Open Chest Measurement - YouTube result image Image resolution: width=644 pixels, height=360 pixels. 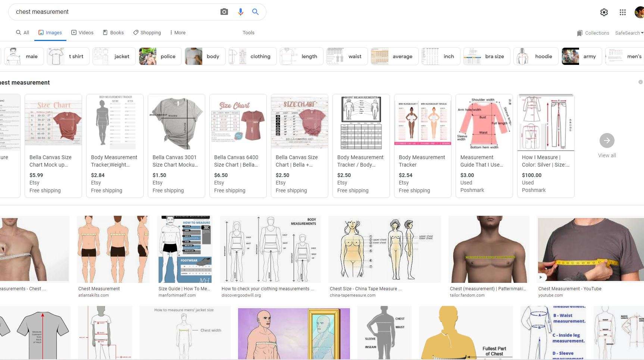[x=591, y=249]
